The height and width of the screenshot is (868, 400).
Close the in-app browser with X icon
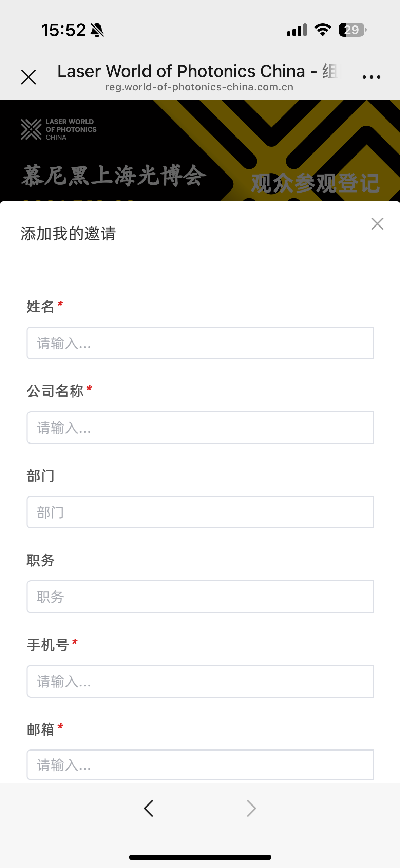28,77
